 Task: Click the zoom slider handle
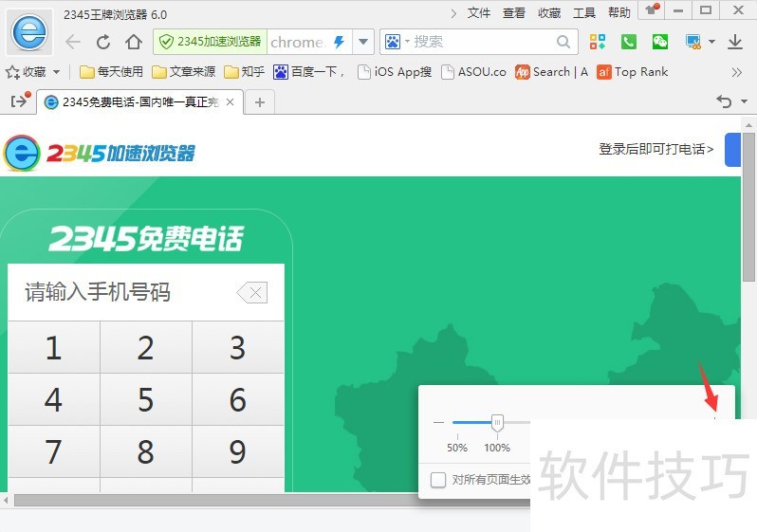(x=496, y=422)
